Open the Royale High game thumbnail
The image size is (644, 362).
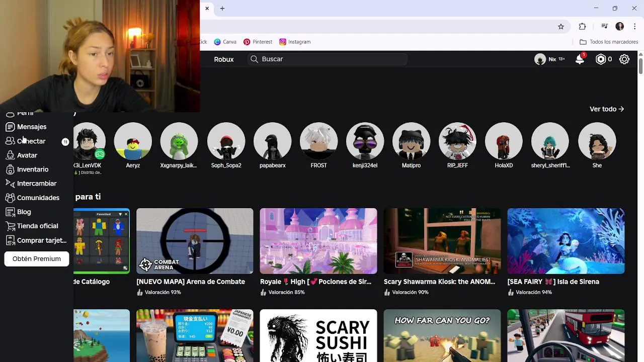(x=318, y=241)
